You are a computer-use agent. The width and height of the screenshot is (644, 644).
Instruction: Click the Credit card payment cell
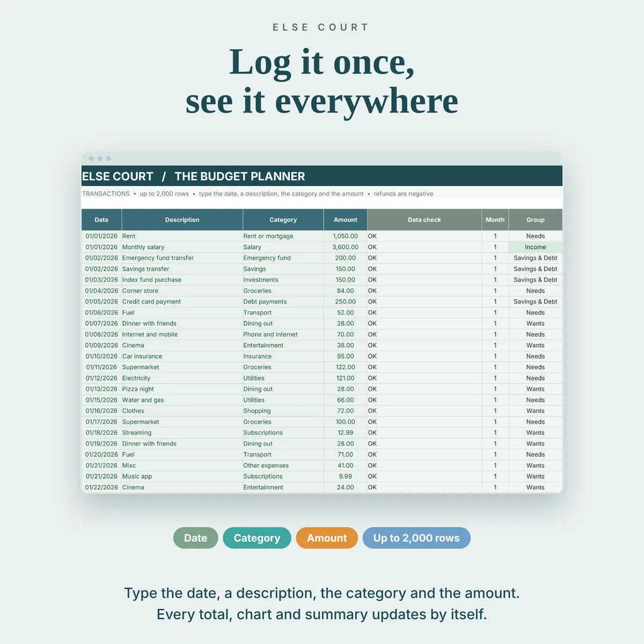[182, 302]
